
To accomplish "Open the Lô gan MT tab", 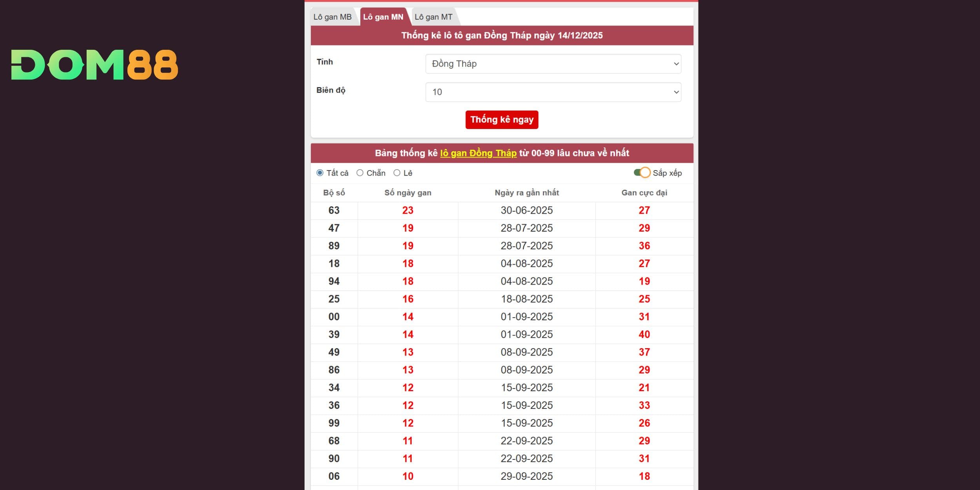I will [433, 17].
